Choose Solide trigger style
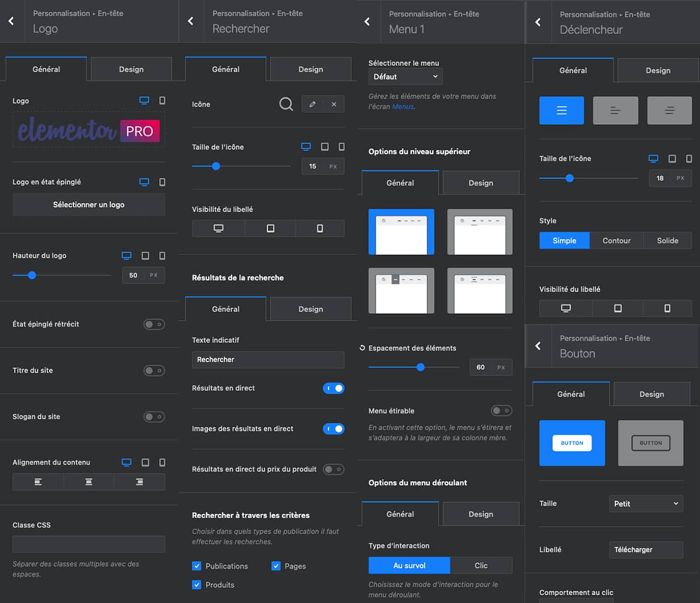 click(x=668, y=241)
